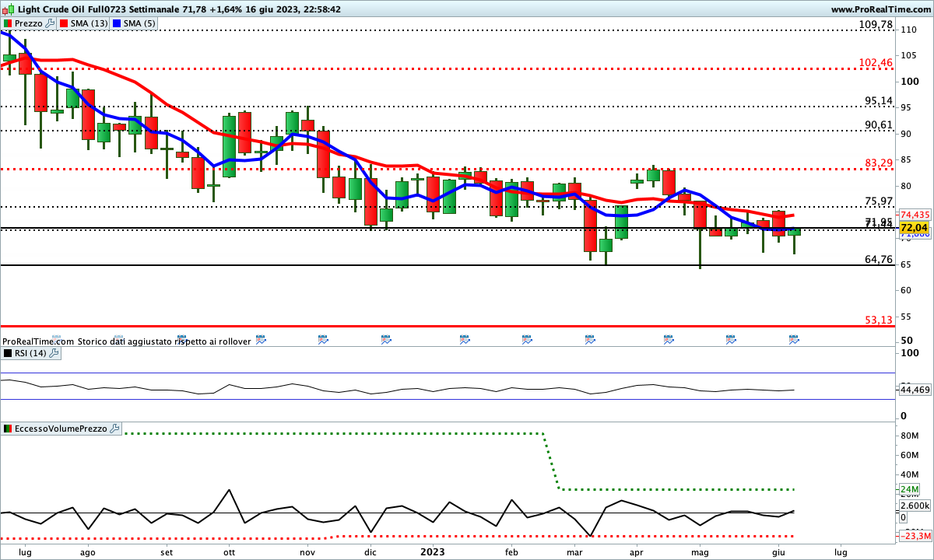Image resolution: width=934 pixels, height=560 pixels.
Task: Click the Light Crude Oil Full0723 title
Action: (72, 9)
